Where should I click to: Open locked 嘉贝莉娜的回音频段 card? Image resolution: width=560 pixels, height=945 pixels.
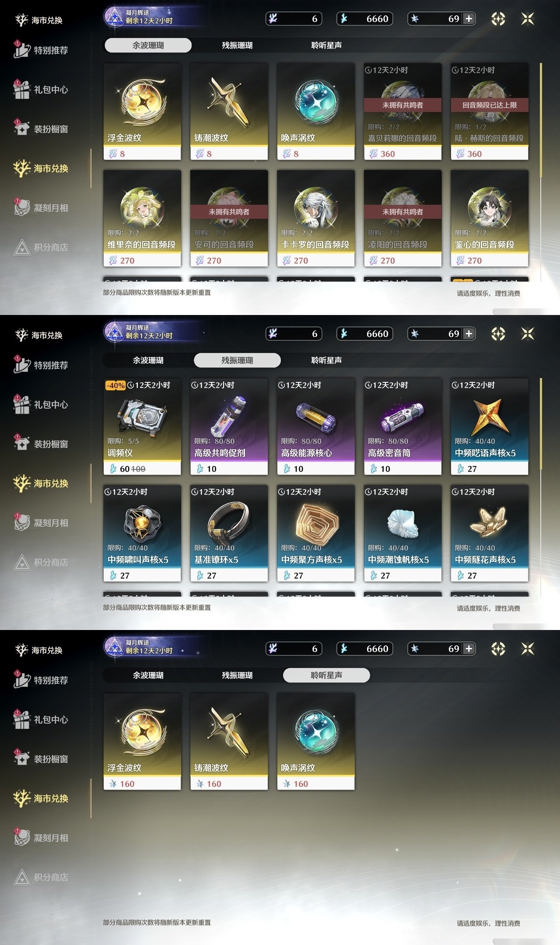[402, 112]
